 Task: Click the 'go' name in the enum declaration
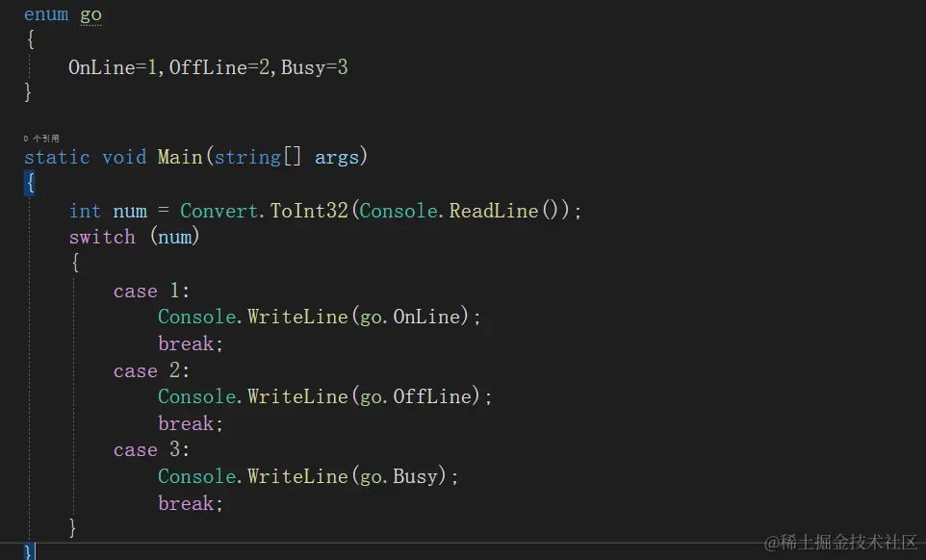tap(90, 15)
